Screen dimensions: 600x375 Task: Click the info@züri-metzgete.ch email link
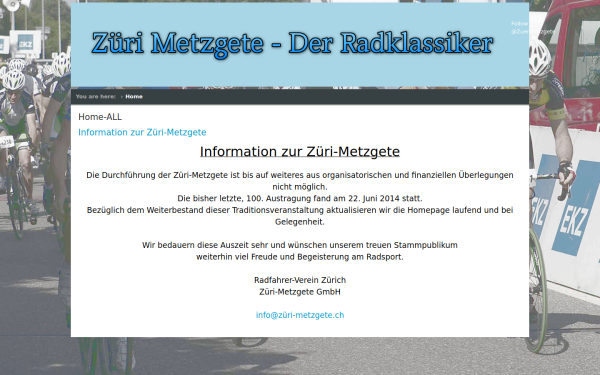300,315
